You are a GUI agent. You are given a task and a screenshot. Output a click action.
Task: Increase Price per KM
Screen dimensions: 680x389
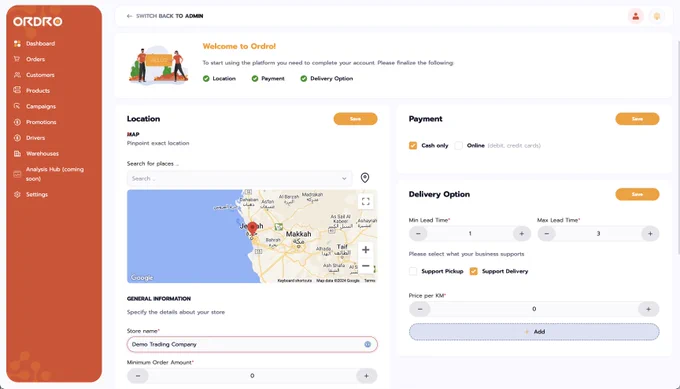click(648, 309)
